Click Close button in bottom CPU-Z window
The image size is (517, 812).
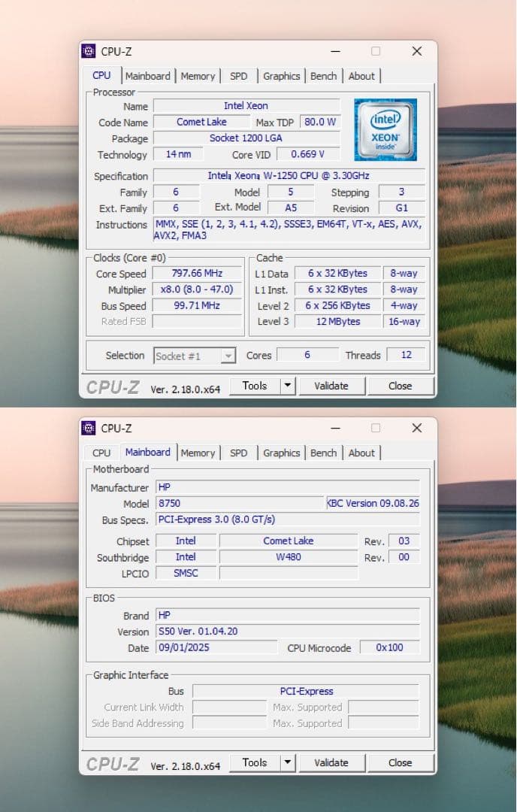(400, 763)
